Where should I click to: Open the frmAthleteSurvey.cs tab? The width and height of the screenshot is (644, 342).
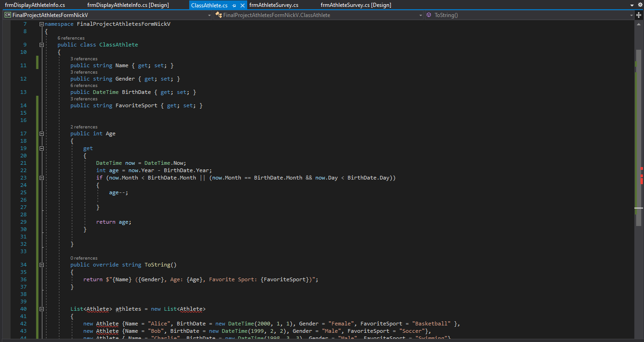(274, 5)
